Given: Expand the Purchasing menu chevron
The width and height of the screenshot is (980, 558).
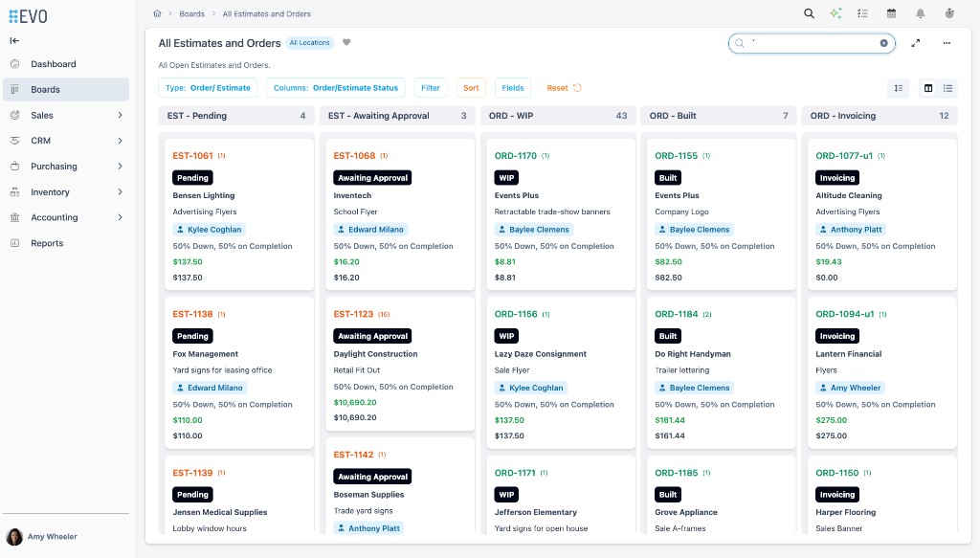Looking at the screenshot, I should tap(120, 167).
